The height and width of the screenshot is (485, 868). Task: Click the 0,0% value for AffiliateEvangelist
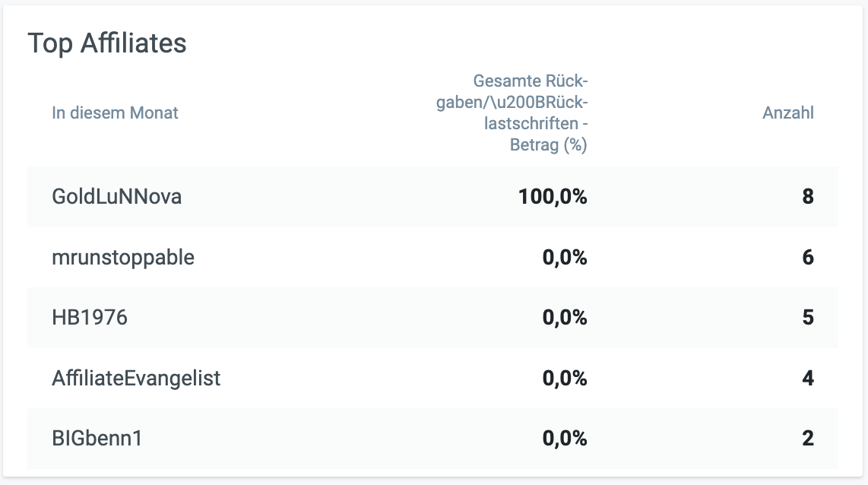pyautogui.click(x=565, y=378)
